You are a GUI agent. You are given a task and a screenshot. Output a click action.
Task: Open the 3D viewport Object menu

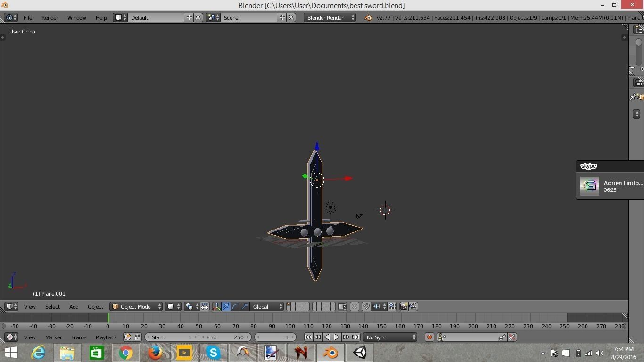(x=95, y=306)
